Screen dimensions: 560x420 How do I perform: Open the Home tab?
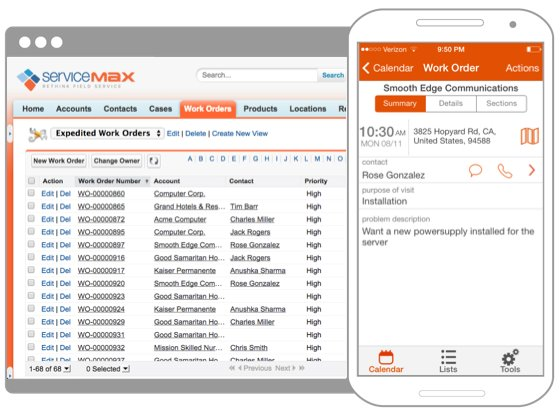[x=33, y=109]
